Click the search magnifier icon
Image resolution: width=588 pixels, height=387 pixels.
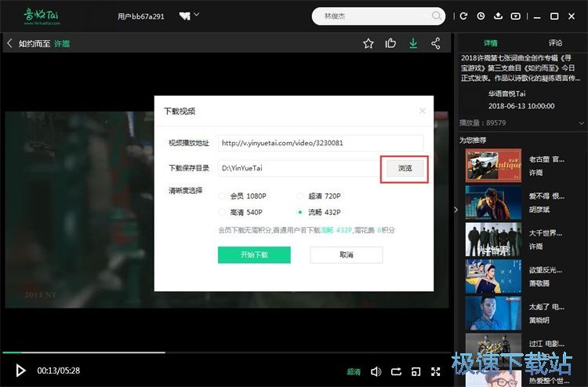[x=437, y=16]
